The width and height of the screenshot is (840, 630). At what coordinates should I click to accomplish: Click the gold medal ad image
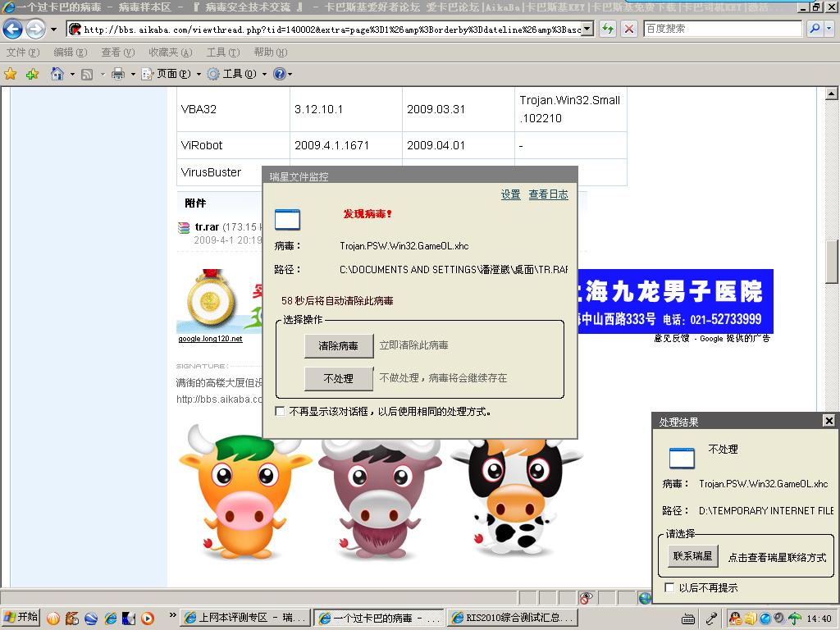[211, 299]
